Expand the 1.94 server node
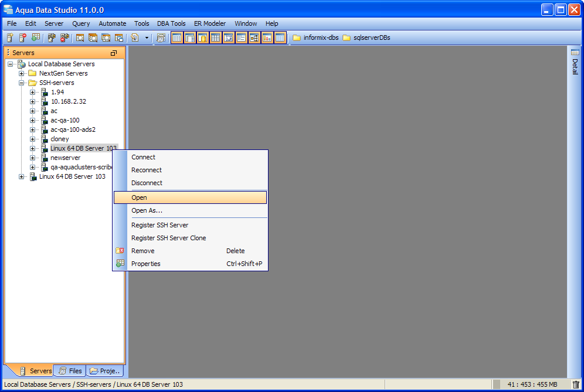This screenshot has width=584, height=392. [32, 92]
